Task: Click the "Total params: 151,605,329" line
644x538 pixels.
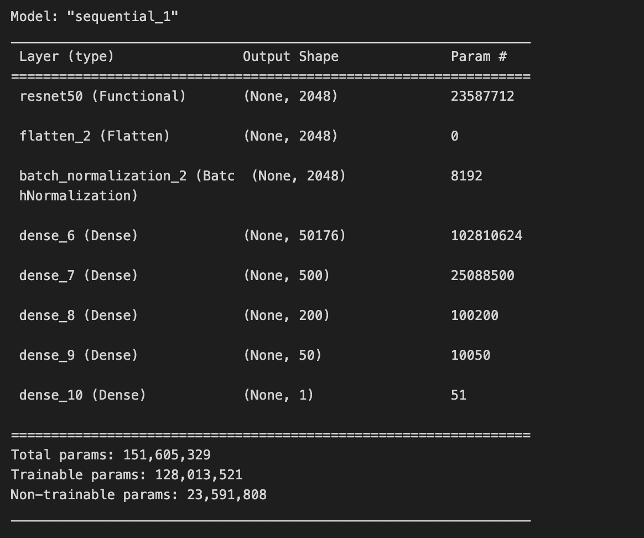Action: tap(110, 455)
